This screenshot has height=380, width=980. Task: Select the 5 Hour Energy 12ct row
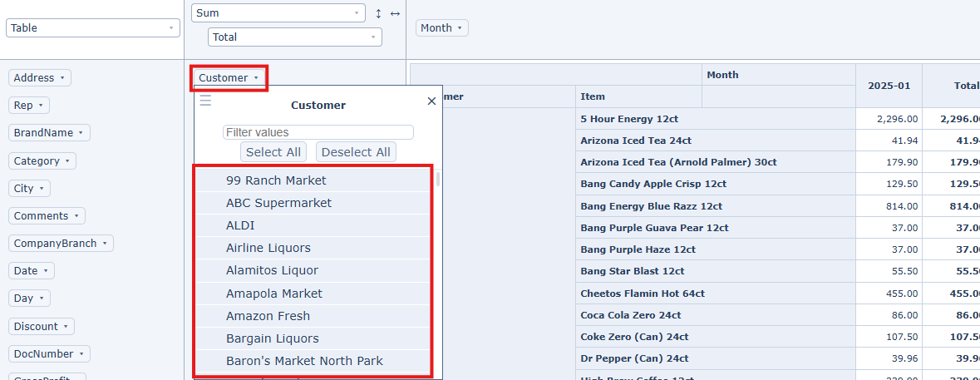[715, 119]
